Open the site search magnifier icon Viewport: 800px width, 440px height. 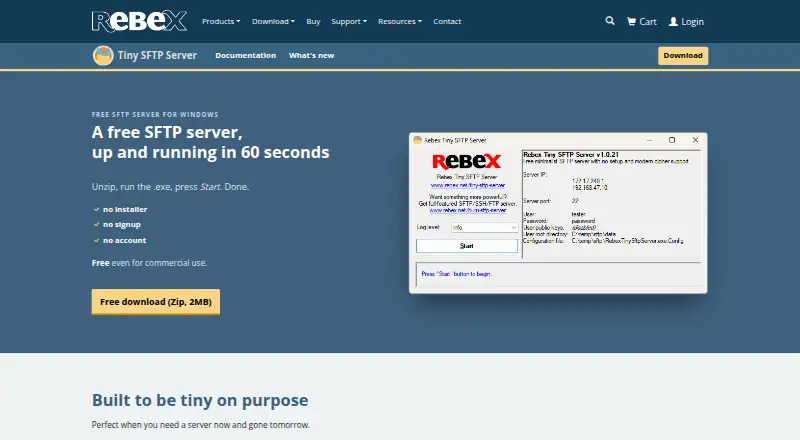[610, 21]
